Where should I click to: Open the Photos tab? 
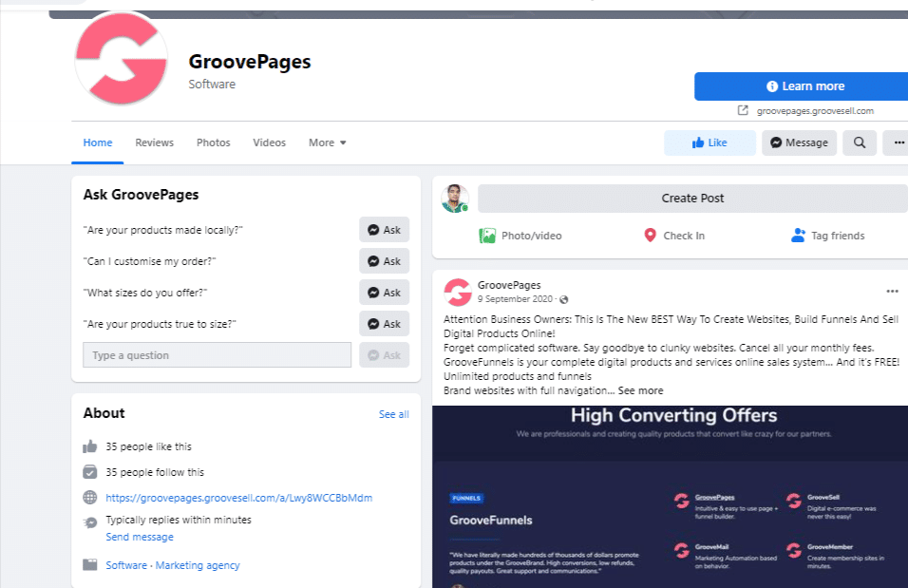[213, 142]
